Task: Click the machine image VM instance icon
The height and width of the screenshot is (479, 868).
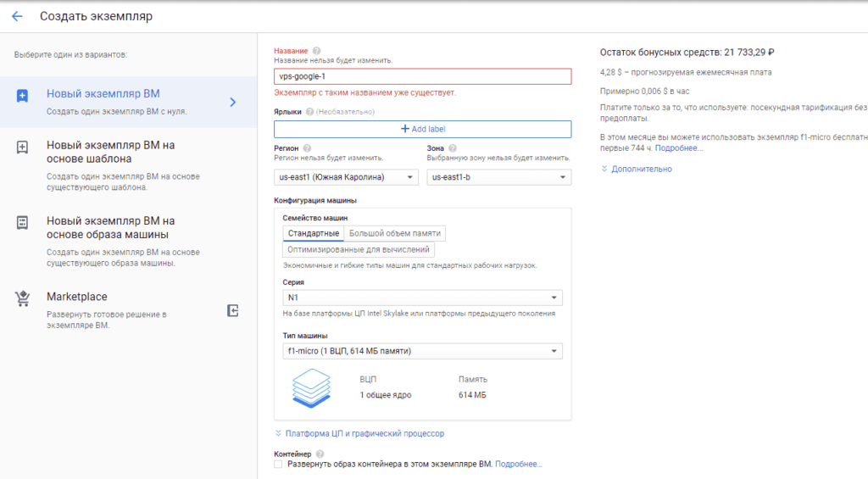Action: coord(23,222)
